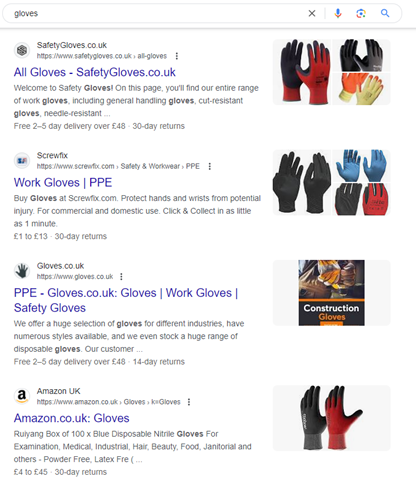
Task: Click the Amazon UK favicon
Action: [22, 396]
